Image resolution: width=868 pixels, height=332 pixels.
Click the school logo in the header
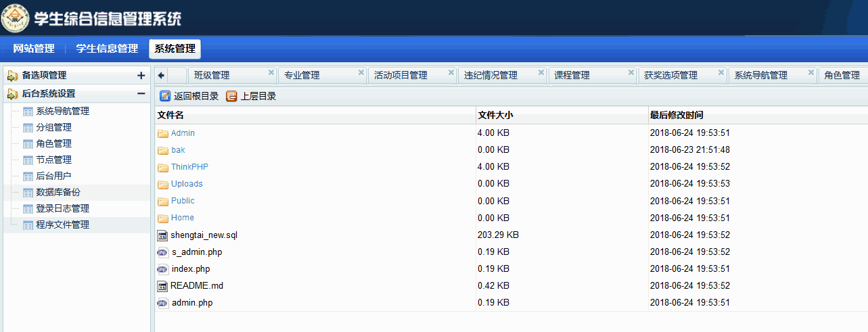(x=15, y=18)
